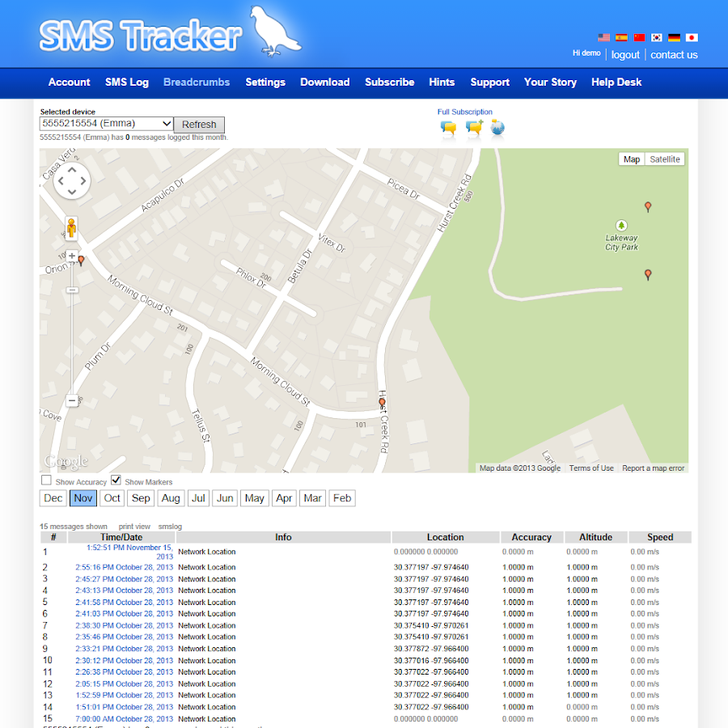Choose the Japanese flag icon

pyautogui.click(x=692, y=37)
